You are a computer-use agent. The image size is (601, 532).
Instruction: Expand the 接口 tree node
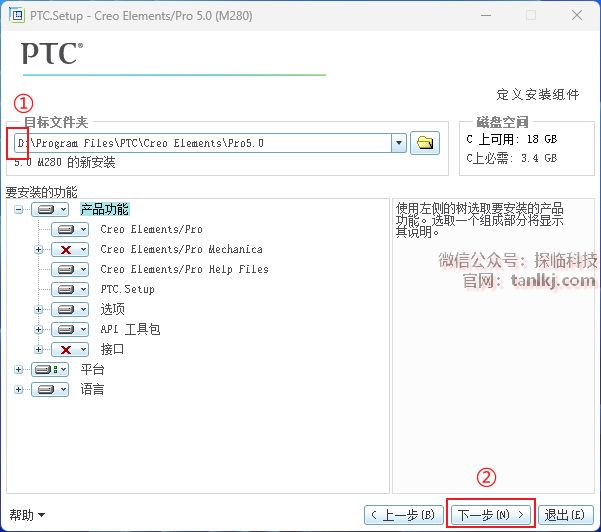click(x=38, y=349)
